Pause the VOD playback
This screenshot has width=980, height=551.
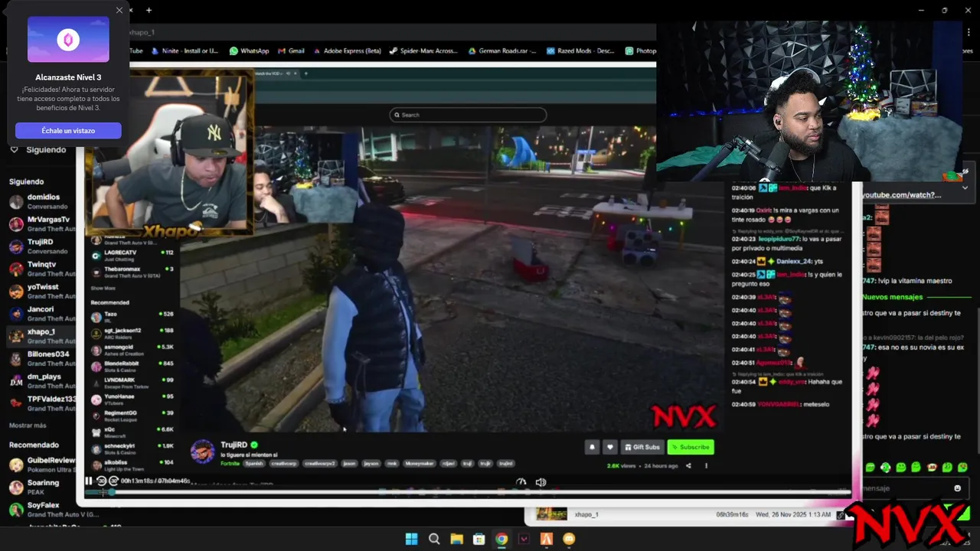[89, 481]
